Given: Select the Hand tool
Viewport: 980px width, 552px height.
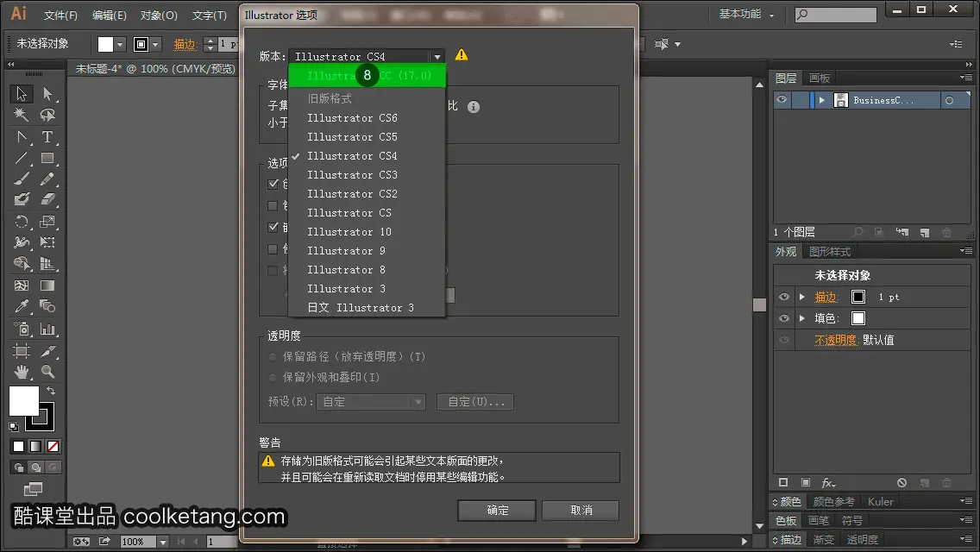Looking at the screenshot, I should [x=22, y=372].
